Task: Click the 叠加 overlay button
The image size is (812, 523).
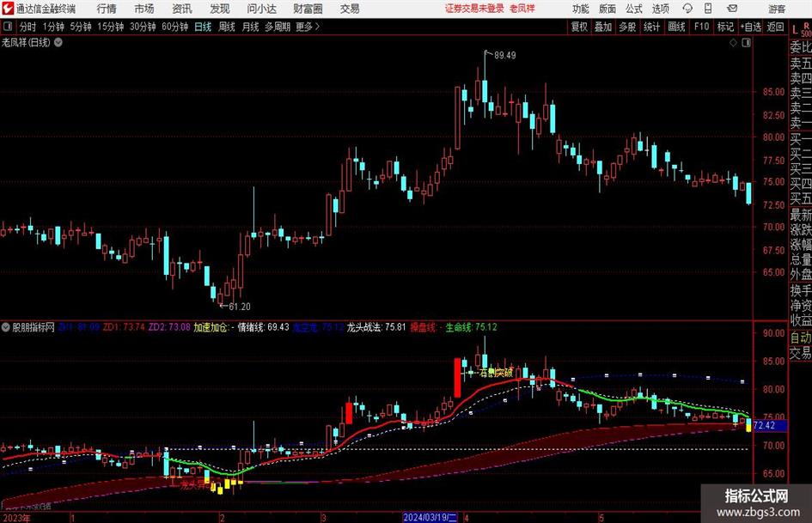Action: [603, 27]
